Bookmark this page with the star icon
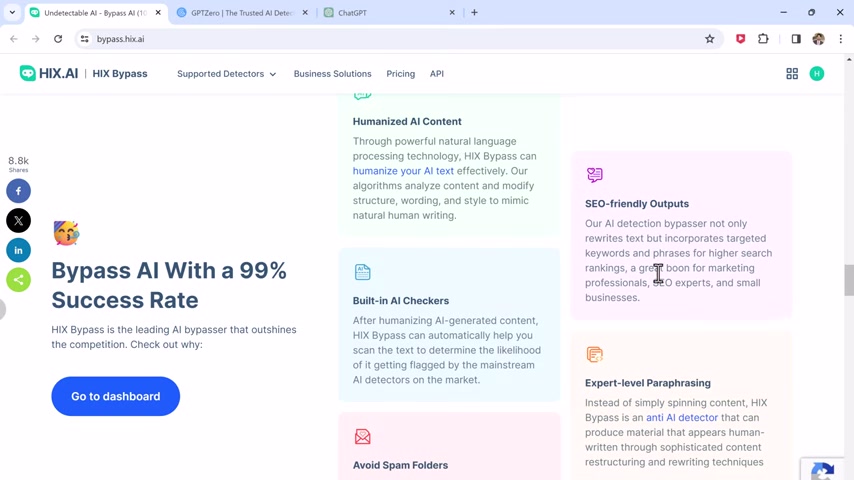This screenshot has width=854, height=480. click(x=709, y=39)
